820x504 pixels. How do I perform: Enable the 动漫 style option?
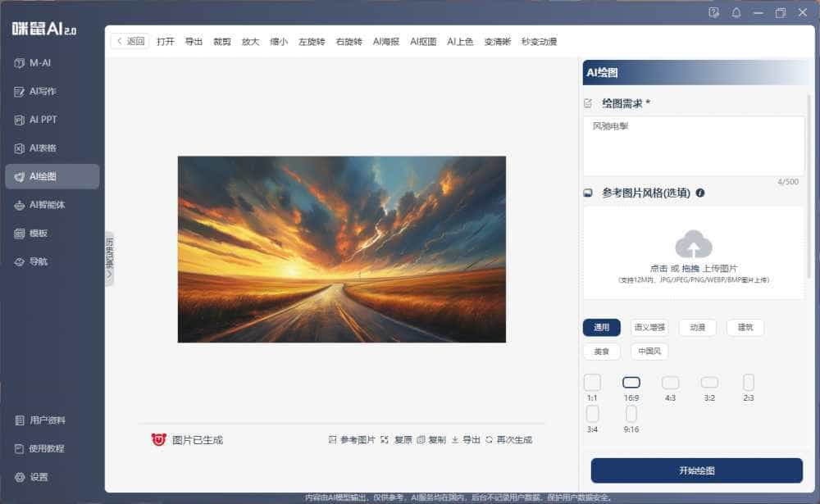(x=697, y=327)
